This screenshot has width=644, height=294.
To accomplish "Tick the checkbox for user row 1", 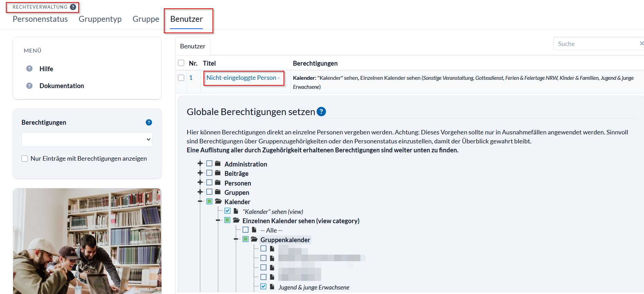I will 181,78.
